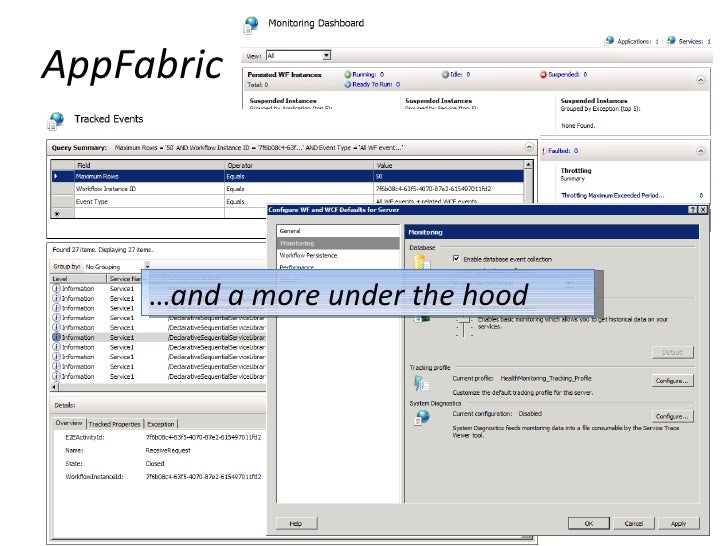
Task: Click the Closed state value
Action: click(x=155, y=464)
